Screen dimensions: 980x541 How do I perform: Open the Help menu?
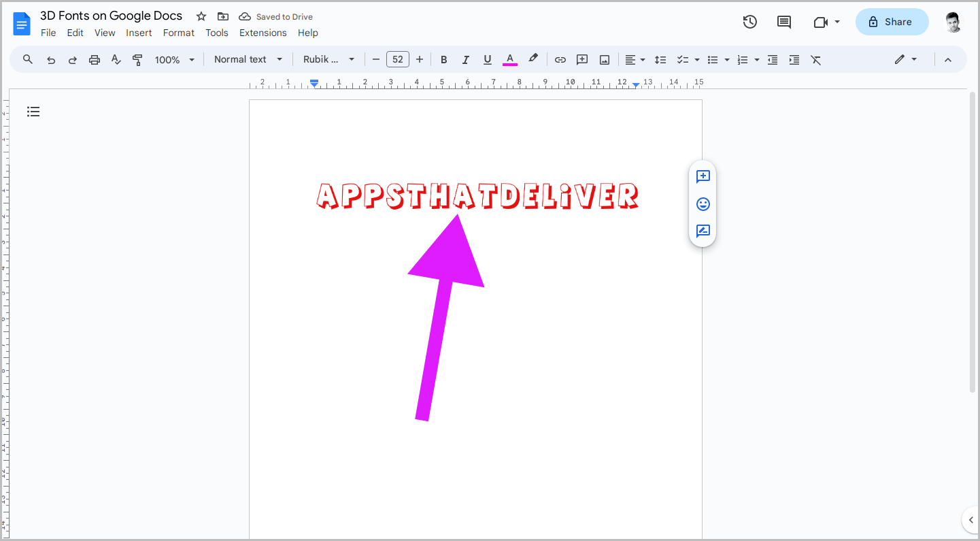click(308, 33)
